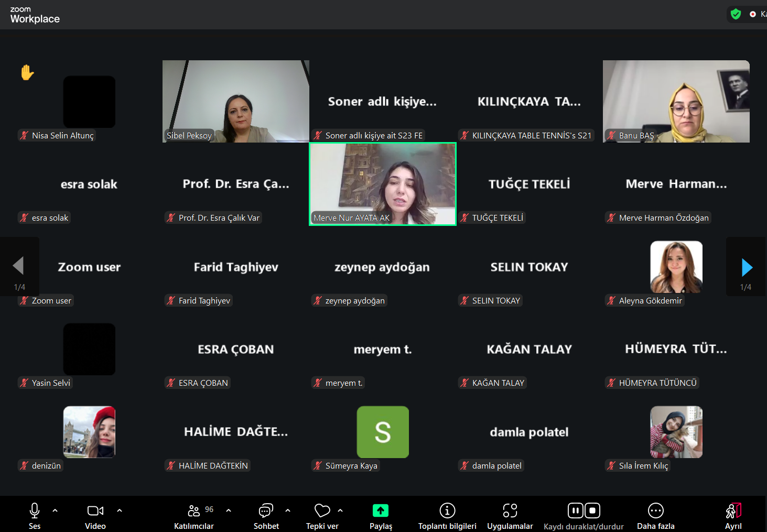
Task: Toggle the Ses microphone on or off
Action: pos(35,511)
